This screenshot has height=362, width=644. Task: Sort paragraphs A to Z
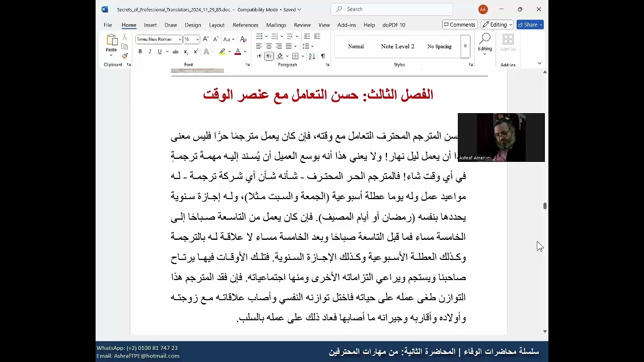pos(312,56)
